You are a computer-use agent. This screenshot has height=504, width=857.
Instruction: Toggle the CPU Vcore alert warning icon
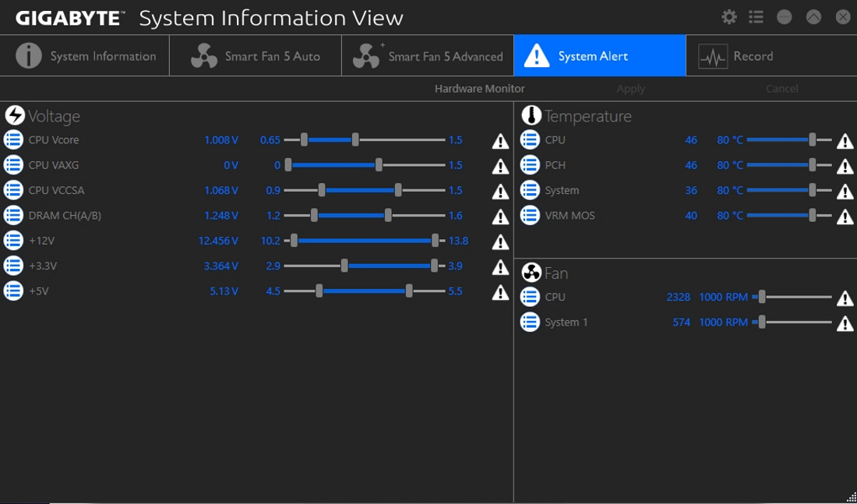(500, 141)
